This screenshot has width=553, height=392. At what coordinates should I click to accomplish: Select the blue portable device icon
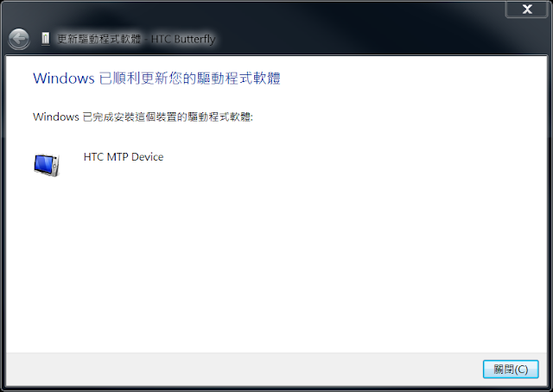pyautogui.click(x=47, y=165)
